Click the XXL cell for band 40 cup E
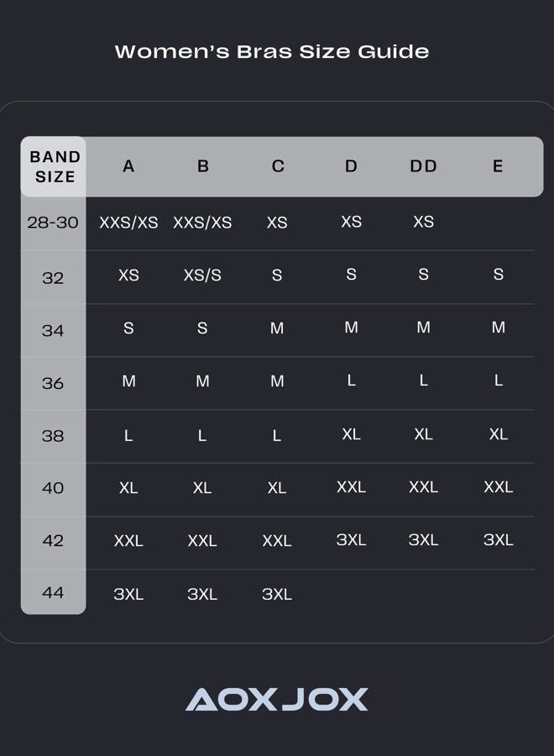Viewport: 554px width, 756px height. [498, 486]
